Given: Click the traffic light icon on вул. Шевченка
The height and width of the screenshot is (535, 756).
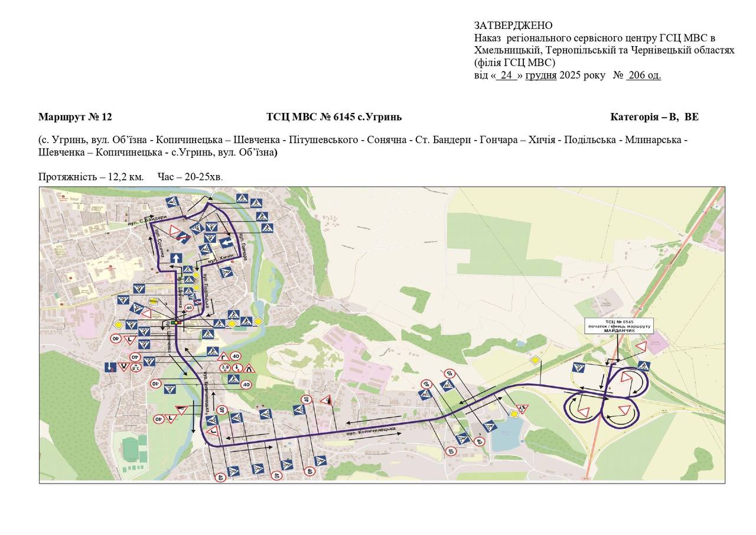Looking at the screenshot, I should pyautogui.click(x=177, y=323).
